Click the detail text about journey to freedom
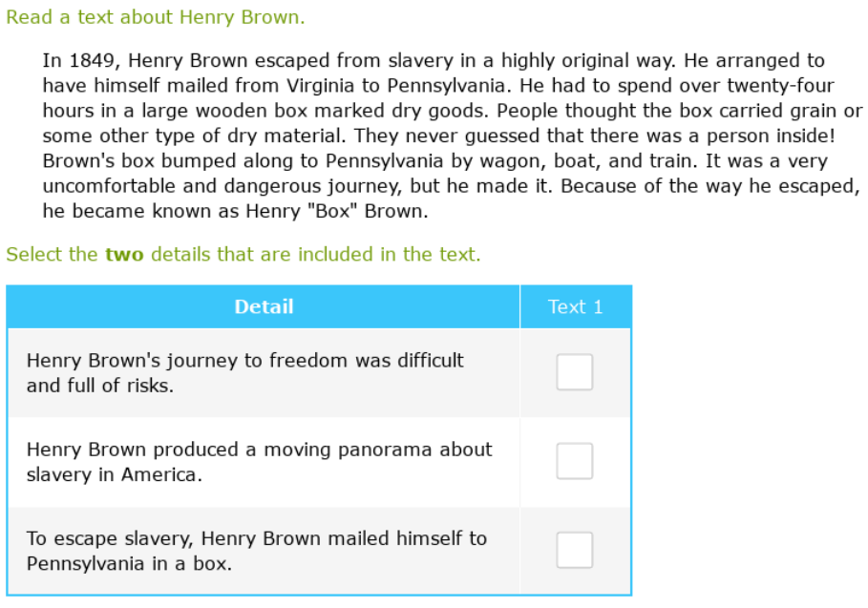This screenshot has width=868, height=608. point(244,372)
